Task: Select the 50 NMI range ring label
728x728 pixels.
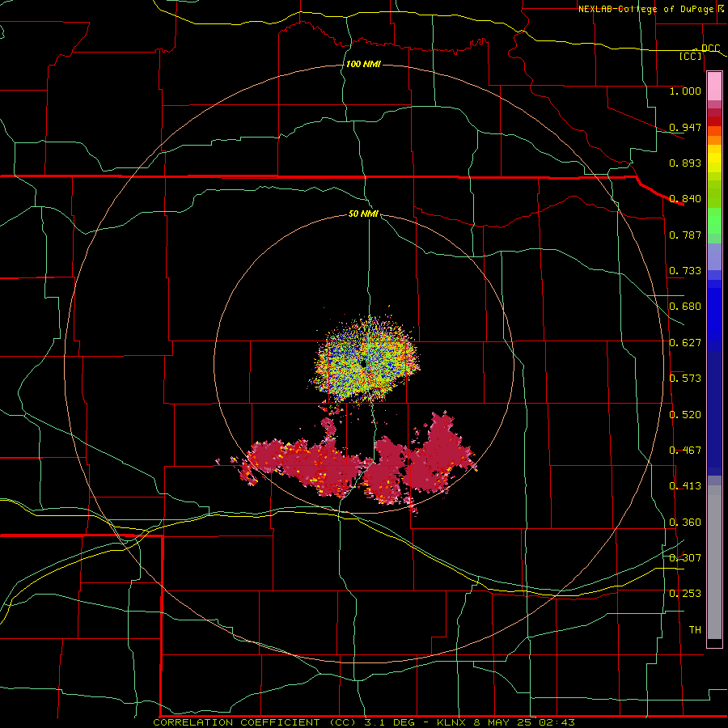Action: 363,214
